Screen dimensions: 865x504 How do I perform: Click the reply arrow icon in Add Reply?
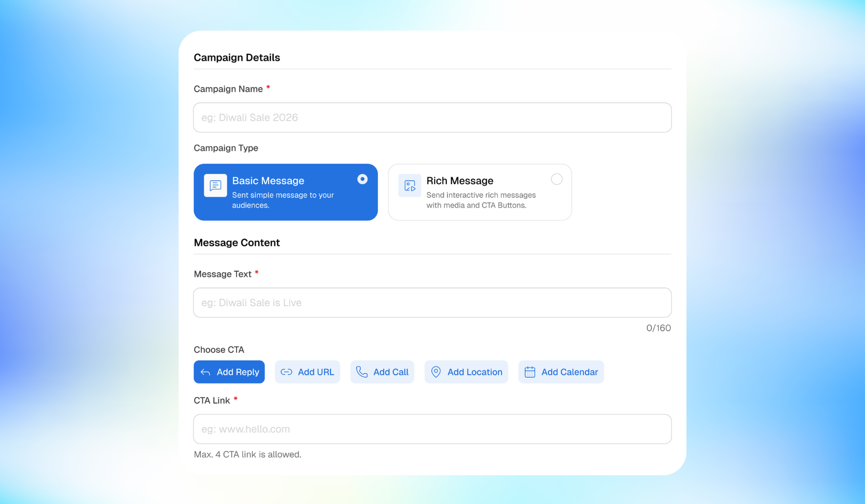click(x=206, y=372)
